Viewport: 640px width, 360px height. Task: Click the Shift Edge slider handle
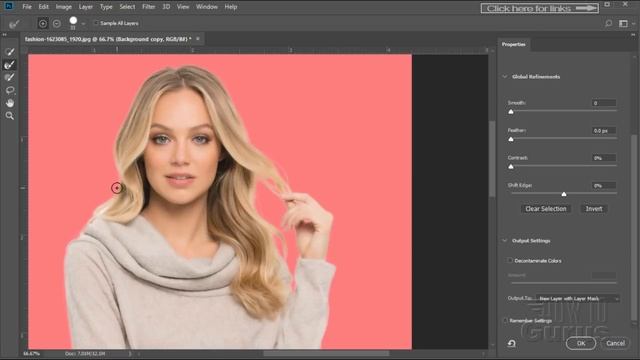tap(564, 194)
